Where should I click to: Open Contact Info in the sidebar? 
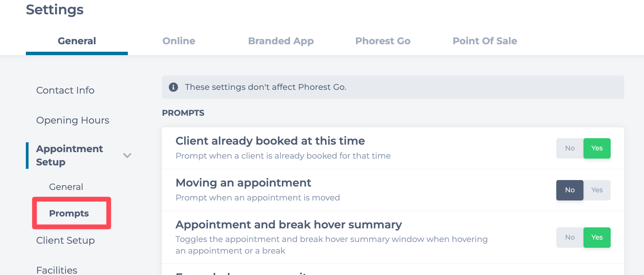65,90
